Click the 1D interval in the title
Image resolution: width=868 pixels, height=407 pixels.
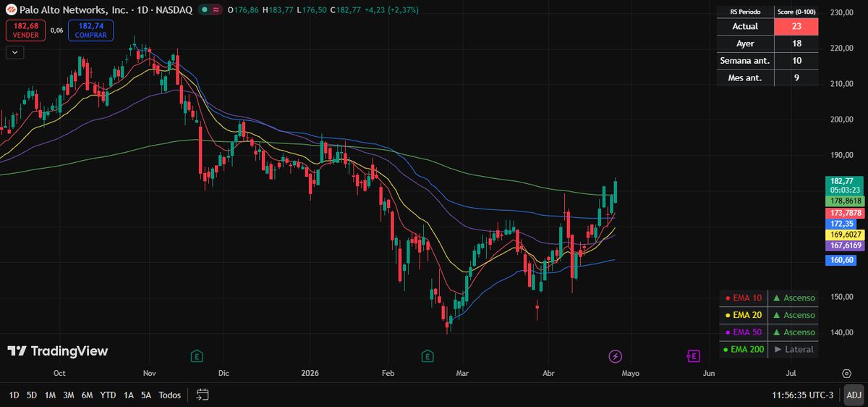(x=142, y=11)
